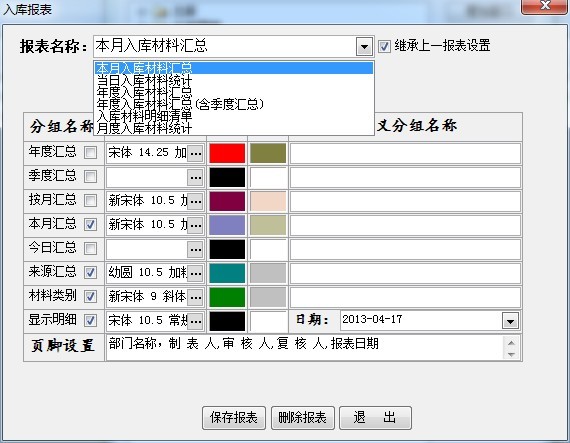Change the teal color for 来源汇总
Viewport: 570px width, 443px height.
pos(227,273)
